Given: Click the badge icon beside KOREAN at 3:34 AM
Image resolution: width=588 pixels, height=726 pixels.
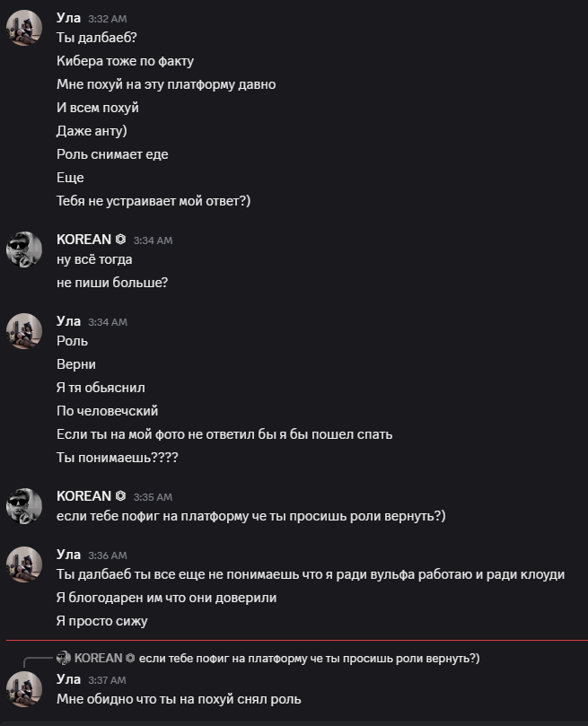Looking at the screenshot, I should coord(120,240).
